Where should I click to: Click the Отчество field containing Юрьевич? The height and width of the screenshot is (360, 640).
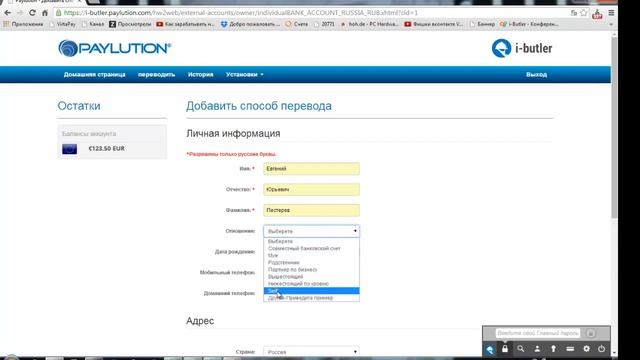coord(311,189)
